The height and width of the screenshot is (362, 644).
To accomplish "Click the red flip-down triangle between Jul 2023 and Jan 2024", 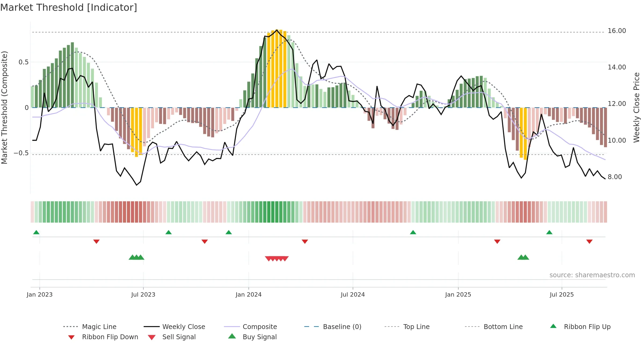I will [x=204, y=242].
